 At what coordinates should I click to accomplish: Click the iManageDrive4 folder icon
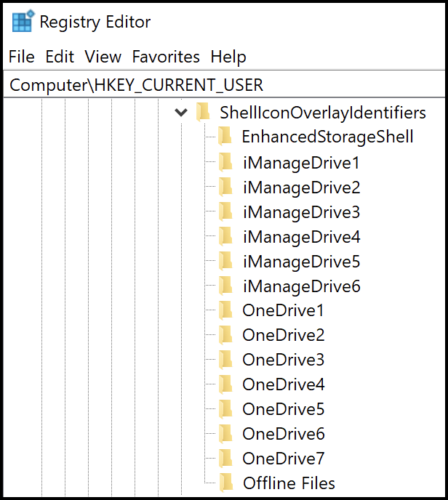(226, 237)
